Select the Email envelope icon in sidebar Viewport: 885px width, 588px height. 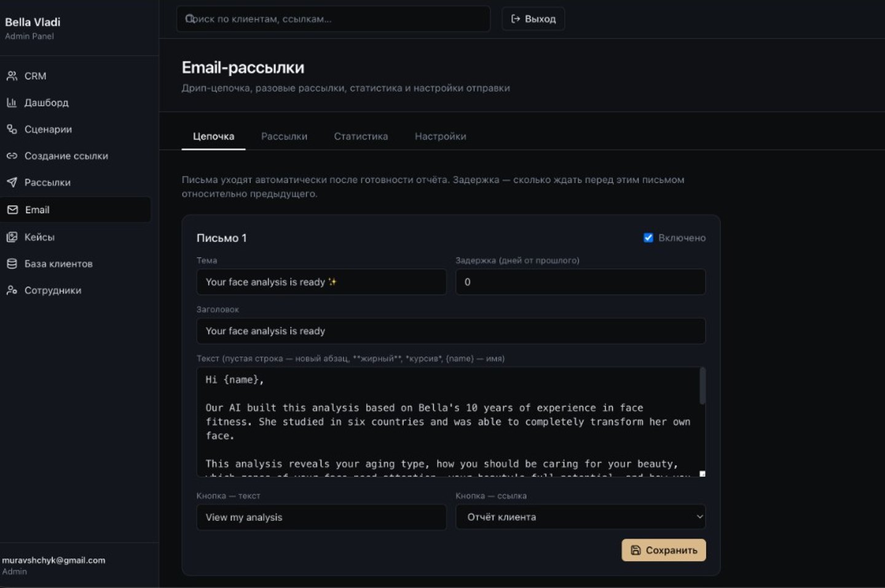click(x=12, y=210)
